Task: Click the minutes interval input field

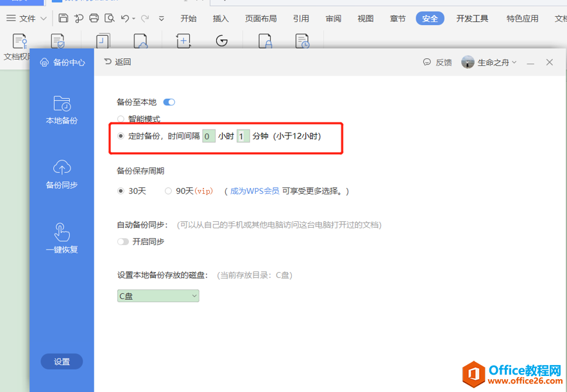Action: 243,136
